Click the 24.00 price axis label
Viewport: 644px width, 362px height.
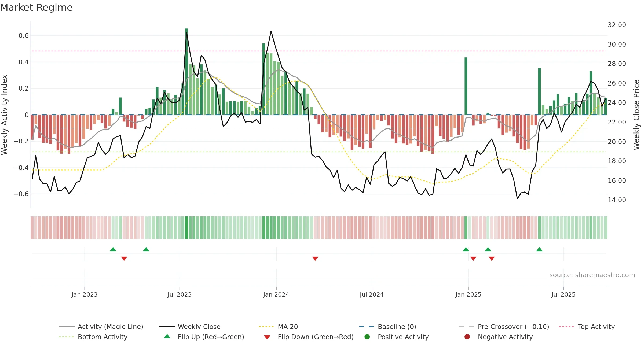click(617, 102)
